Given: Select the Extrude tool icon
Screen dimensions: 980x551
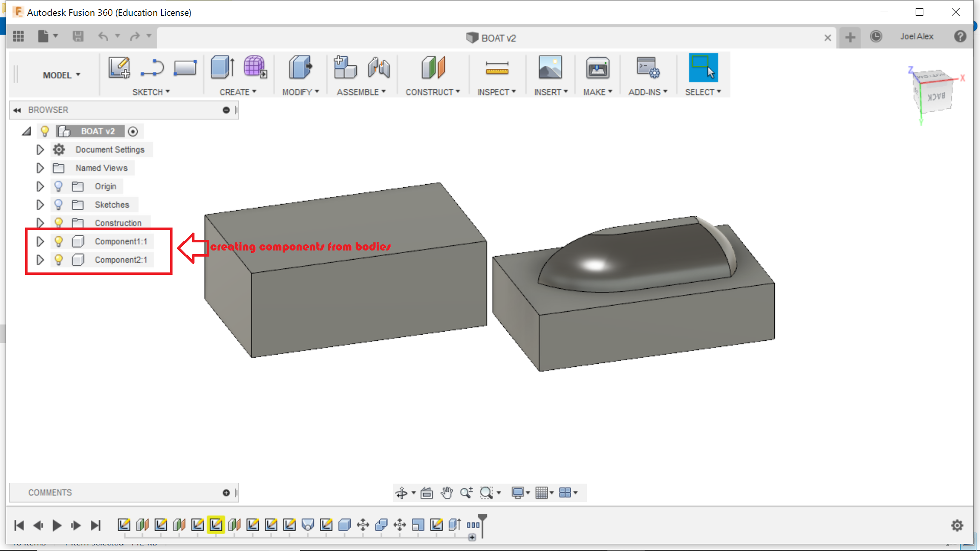Looking at the screenshot, I should click(x=222, y=67).
